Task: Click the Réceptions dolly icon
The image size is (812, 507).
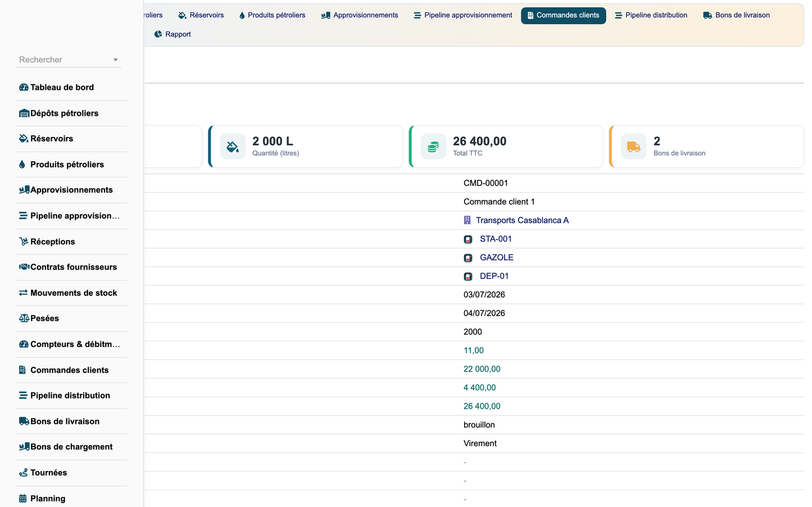Action: pos(24,241)
